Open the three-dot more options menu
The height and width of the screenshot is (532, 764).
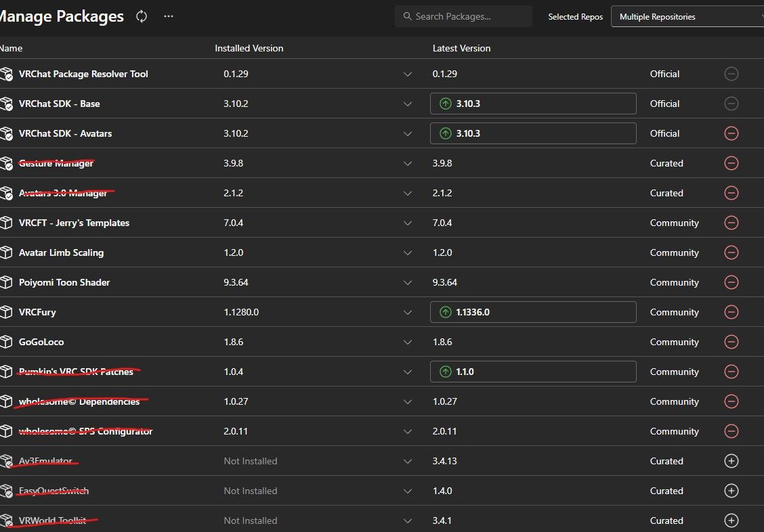click(169, 16)
